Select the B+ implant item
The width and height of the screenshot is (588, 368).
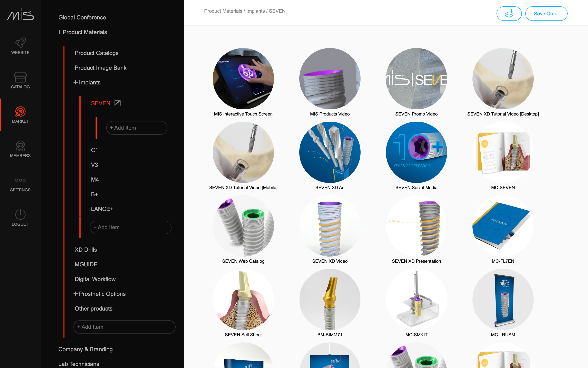(94, 194)
